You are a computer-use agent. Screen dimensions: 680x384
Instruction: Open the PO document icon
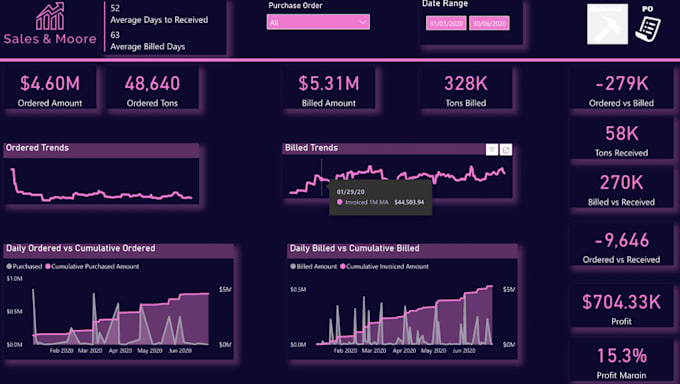(x=648, y=25)
